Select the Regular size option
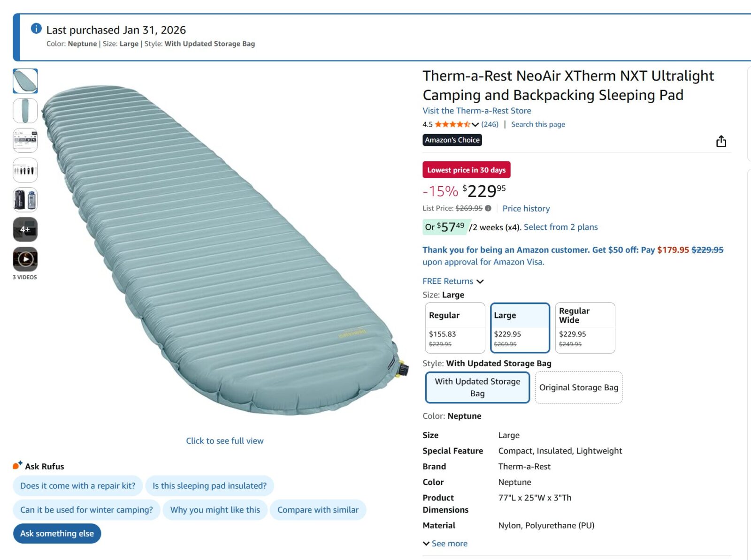Viewport: 751px width, 560px height. click(454, 327)
